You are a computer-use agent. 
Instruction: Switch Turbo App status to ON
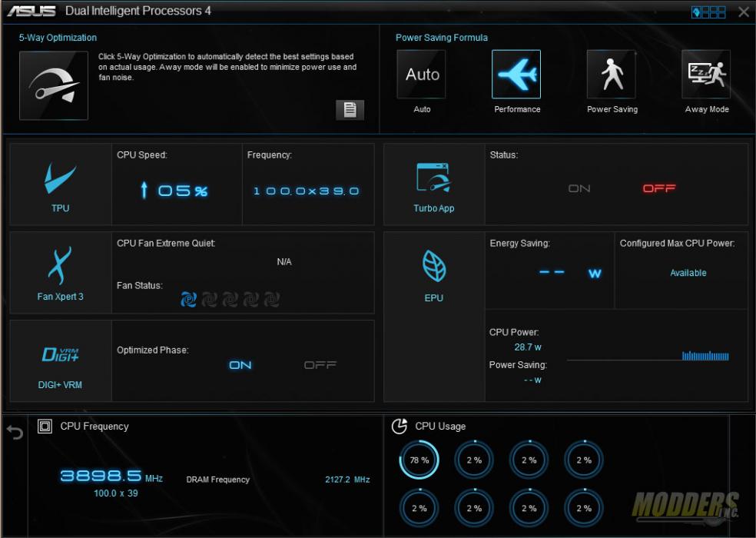click(x=579, y=188)
